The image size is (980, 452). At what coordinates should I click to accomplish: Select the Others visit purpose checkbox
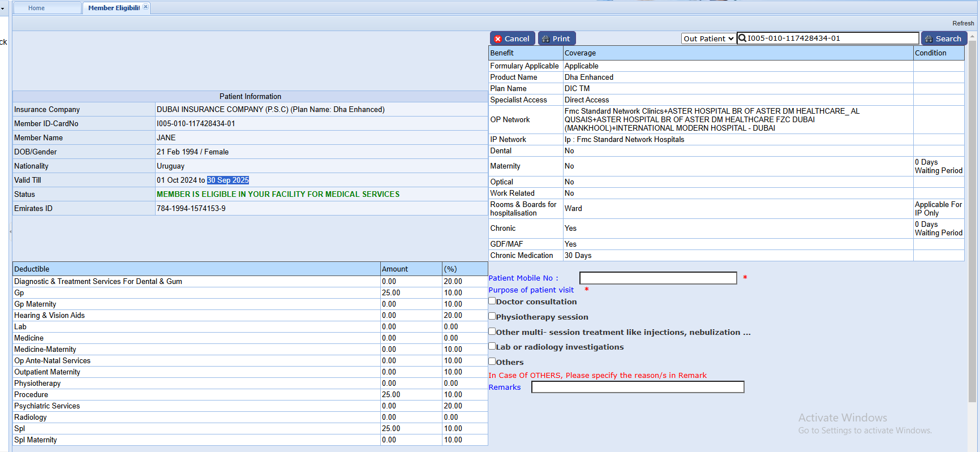pos(492,361)
